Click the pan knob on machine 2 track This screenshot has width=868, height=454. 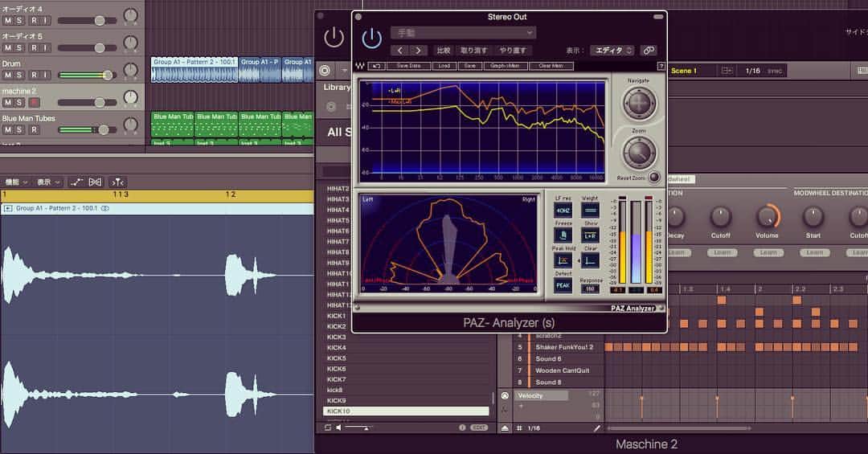click(131, 97)
